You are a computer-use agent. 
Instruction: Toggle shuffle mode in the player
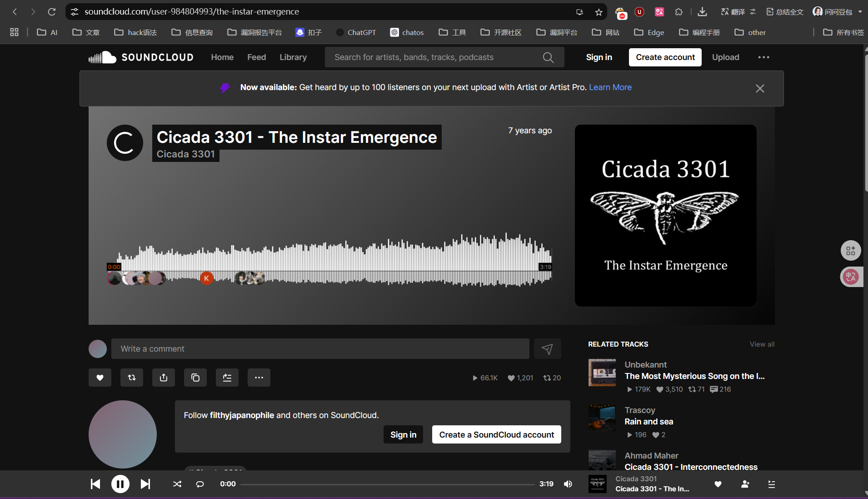177,484
